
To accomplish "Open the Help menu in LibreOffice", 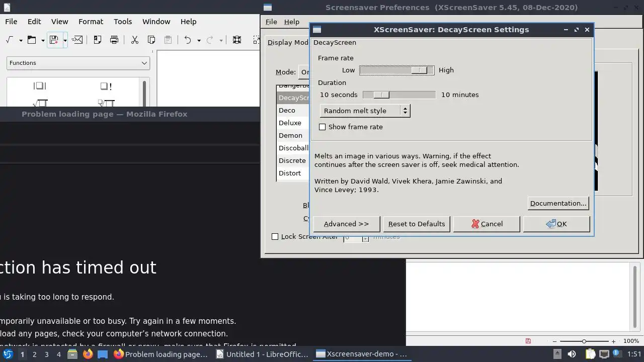I will 188,22.
